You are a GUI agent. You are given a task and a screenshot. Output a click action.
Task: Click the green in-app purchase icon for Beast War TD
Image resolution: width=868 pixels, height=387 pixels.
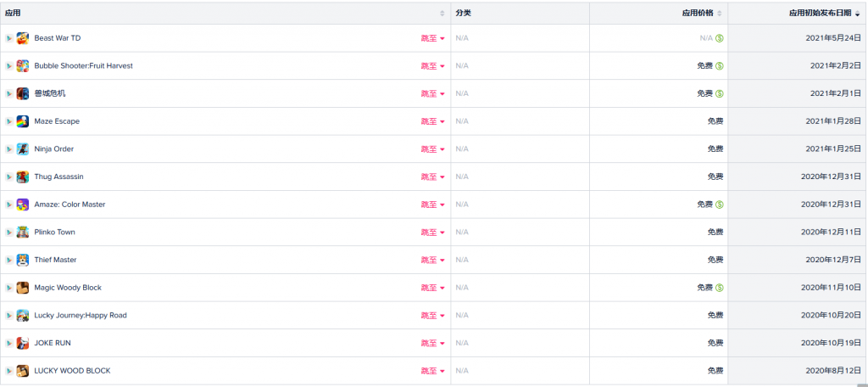pos(719,38)
